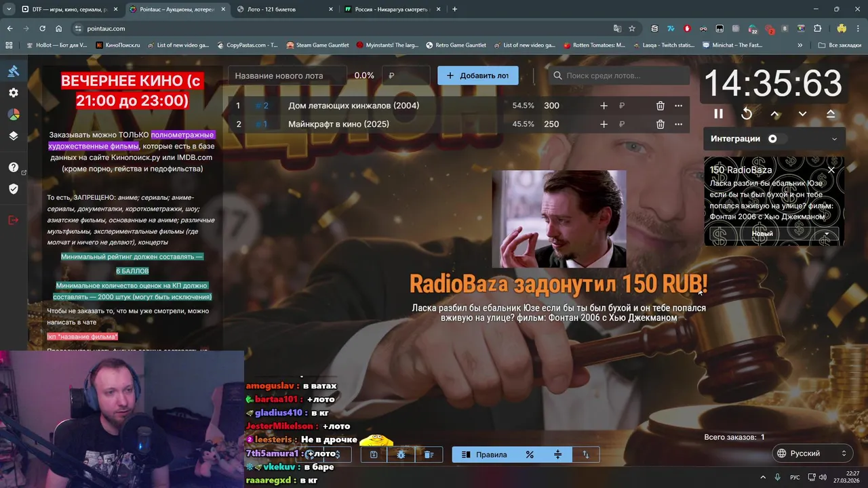This screenshot has width=868, height=488.
Task: Open the Все закладки folder
Action: pyautogui.click(x=840, y=45)
